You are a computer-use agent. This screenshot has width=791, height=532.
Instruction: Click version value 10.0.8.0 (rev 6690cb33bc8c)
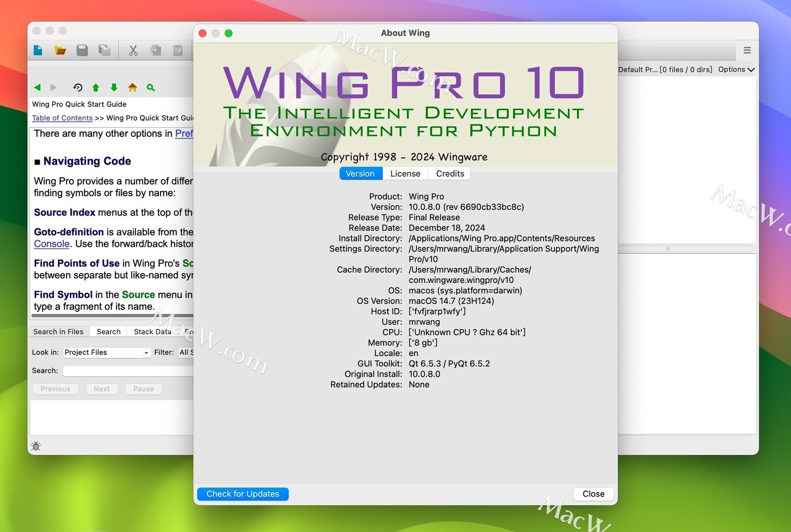coord(466,207)
